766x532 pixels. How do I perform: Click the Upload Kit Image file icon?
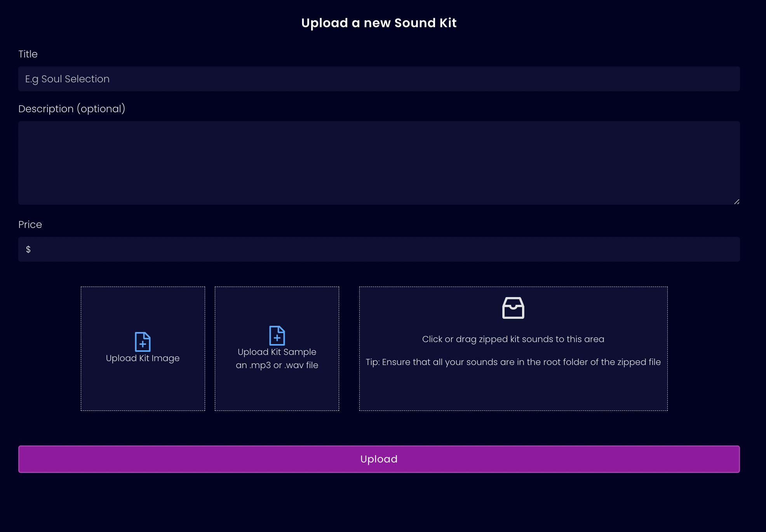coord(143,342)
